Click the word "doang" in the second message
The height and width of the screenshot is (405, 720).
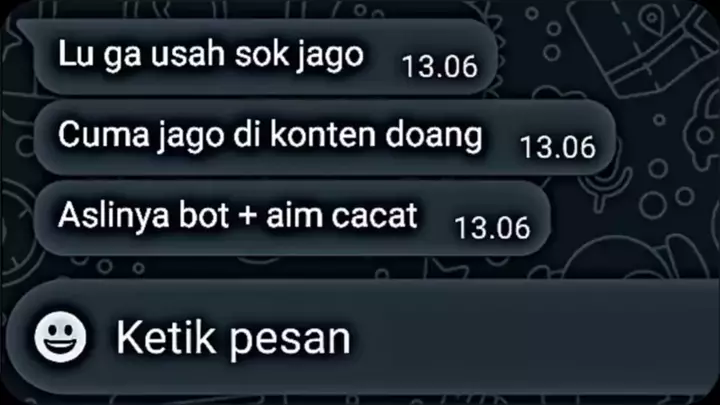[433, 136]
